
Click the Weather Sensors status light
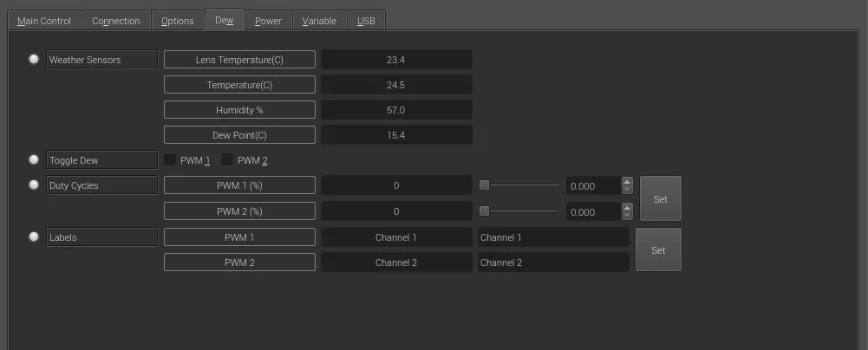(34, 59)
